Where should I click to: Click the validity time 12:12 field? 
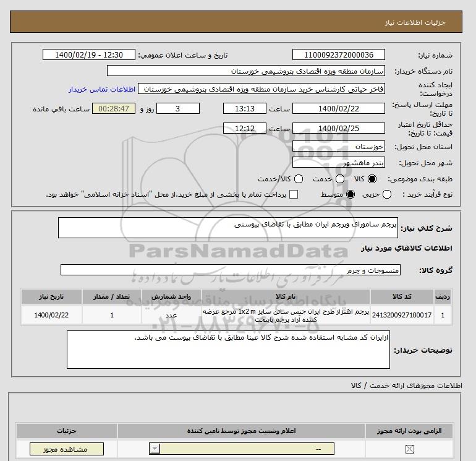(x=245, y=128)
